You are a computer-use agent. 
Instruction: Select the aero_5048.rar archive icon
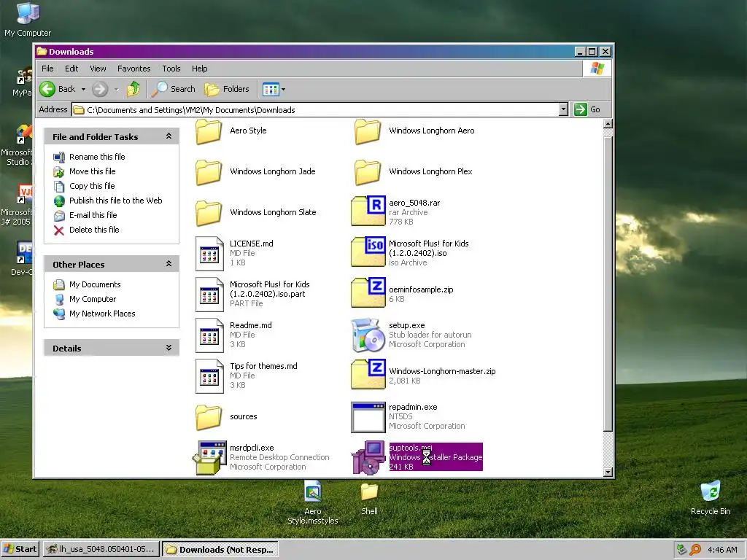point(368,211)
